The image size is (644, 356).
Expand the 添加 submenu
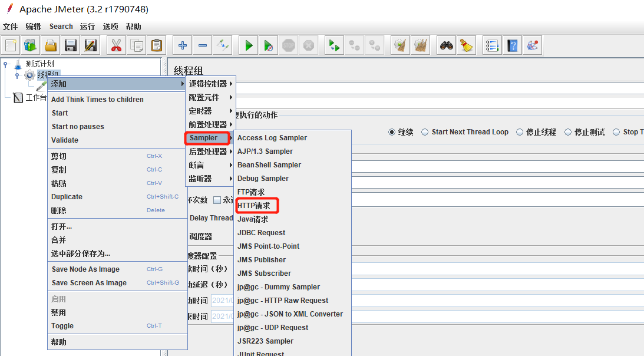pos(117,84)
